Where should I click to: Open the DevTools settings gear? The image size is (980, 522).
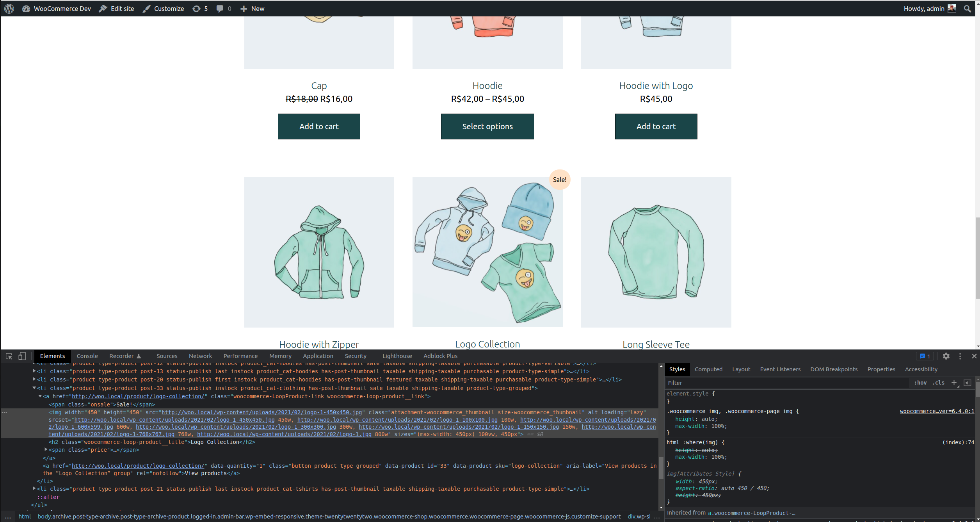coord(946,356)
